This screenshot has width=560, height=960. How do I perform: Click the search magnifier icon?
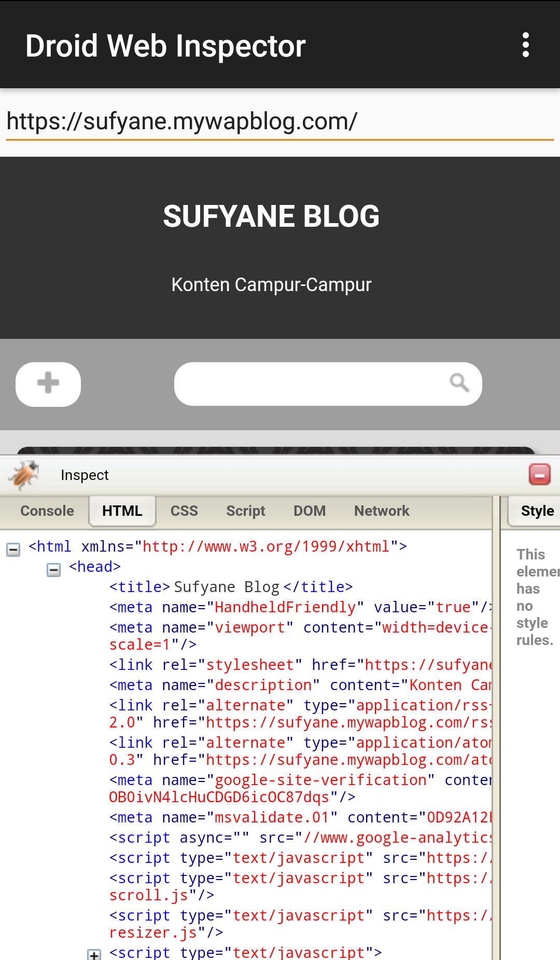(x=459, y=383)
